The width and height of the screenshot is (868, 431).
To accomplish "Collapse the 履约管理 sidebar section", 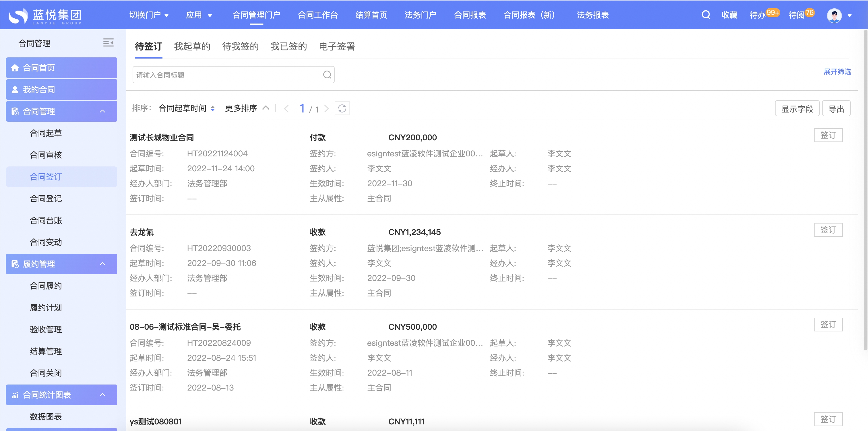I will pos(102,264).
